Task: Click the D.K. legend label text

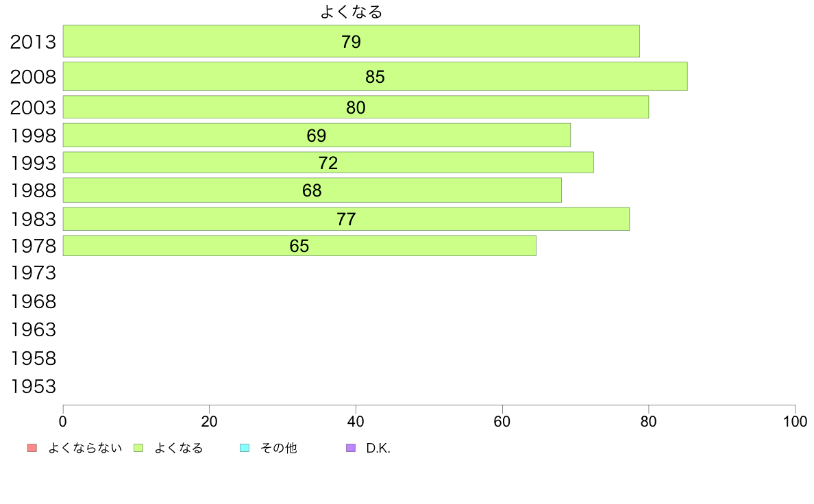Action: pyautogui.click(x=378, y=448)
